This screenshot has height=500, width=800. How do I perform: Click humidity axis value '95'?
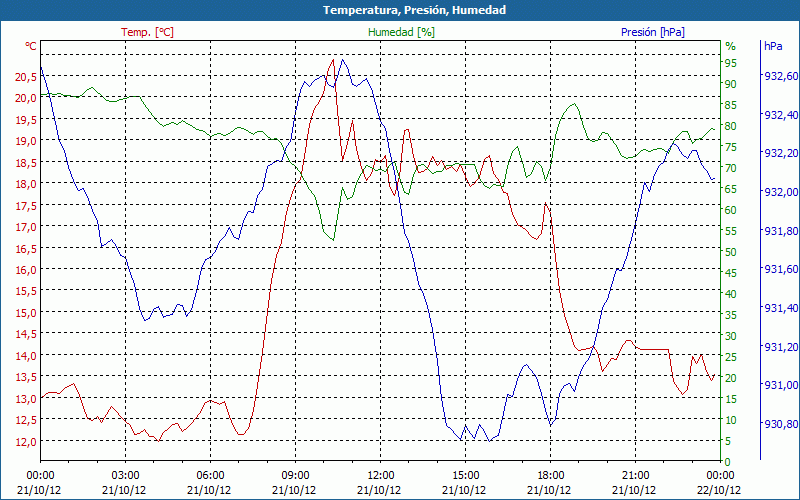coord(730,63)
